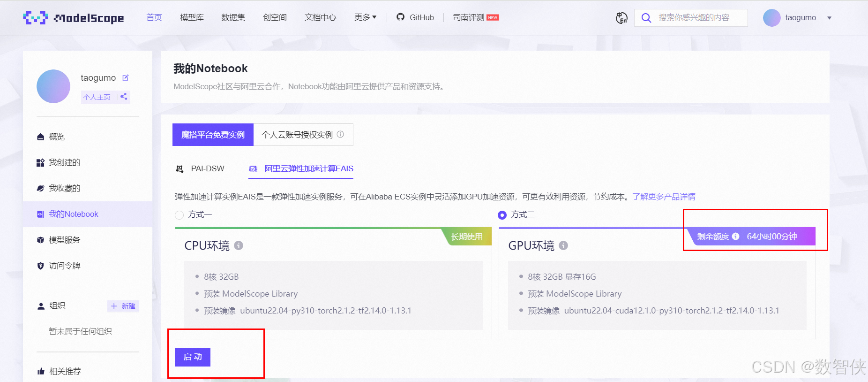The height and width of the screenshot is (382, 868).
Task: Click the EAIS chip icon
Action: [x=253, y=169]
